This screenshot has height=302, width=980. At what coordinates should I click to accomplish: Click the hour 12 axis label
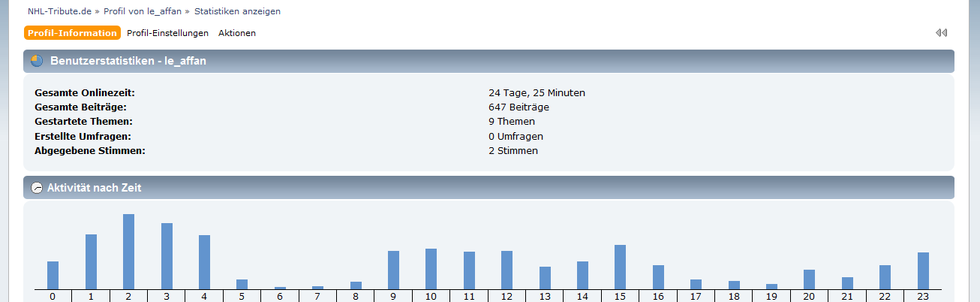click(x=507, y=296)
